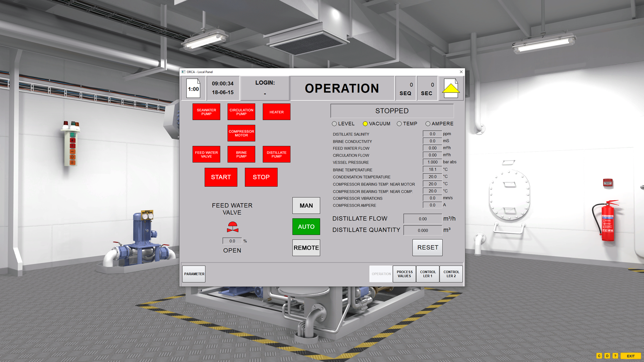
Task: Switch valve control to MAN mode
Action: (306, 205)
